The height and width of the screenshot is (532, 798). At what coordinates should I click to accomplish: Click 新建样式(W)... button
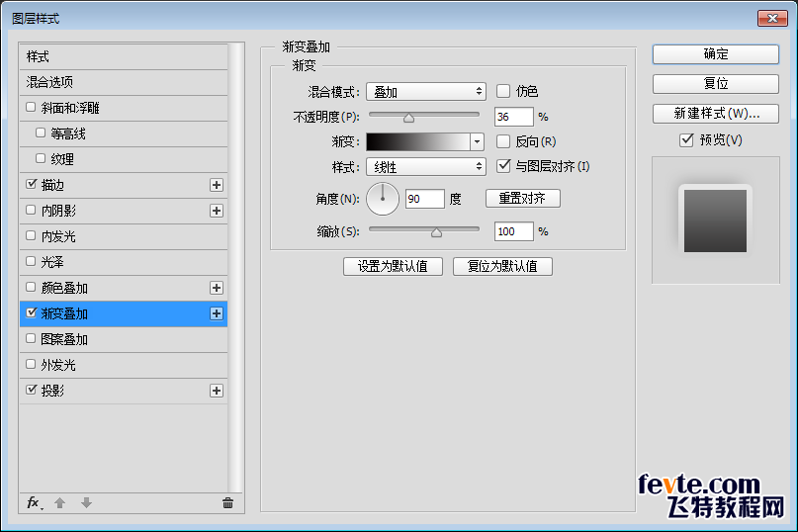pyautogui.click(x=716, y=113)
